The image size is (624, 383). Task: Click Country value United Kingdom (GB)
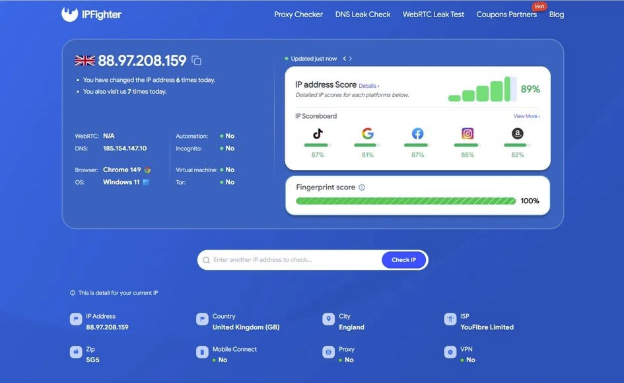(x=246, y=327)
